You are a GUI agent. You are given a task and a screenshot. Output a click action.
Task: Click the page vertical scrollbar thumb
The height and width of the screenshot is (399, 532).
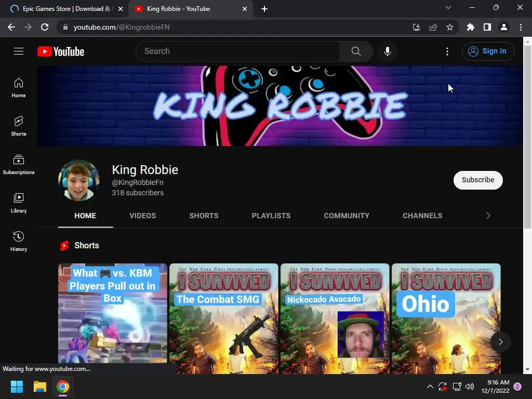[527, 137]
